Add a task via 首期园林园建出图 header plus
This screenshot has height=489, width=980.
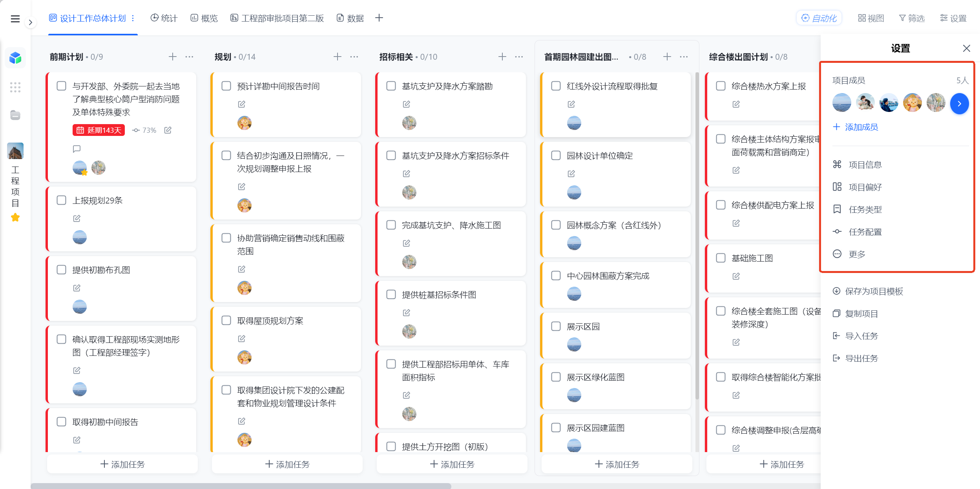click(667, 57)
